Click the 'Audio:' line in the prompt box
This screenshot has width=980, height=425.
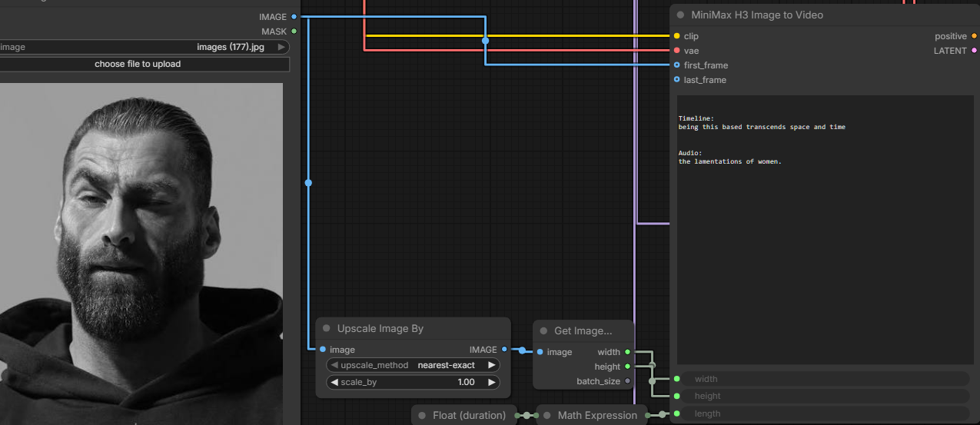click(x=690, y=153)
